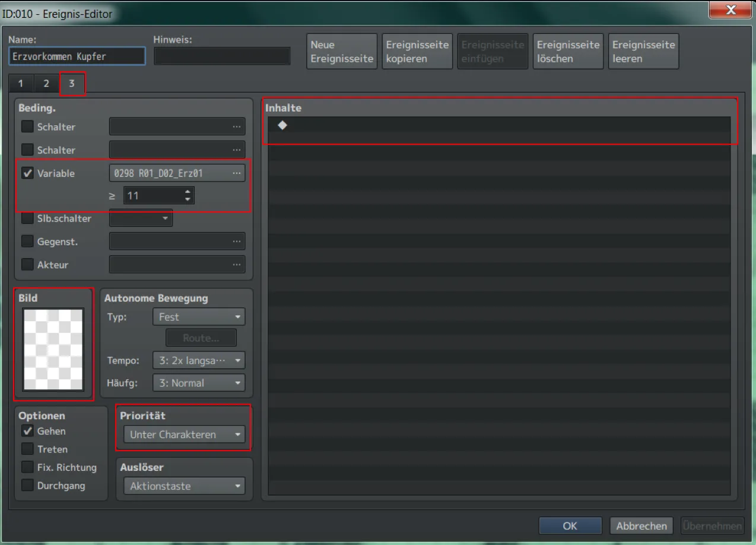Viewport: 756px width, 545px height.
Task: Enable the Treten option
Action: [x=27, y=449]
